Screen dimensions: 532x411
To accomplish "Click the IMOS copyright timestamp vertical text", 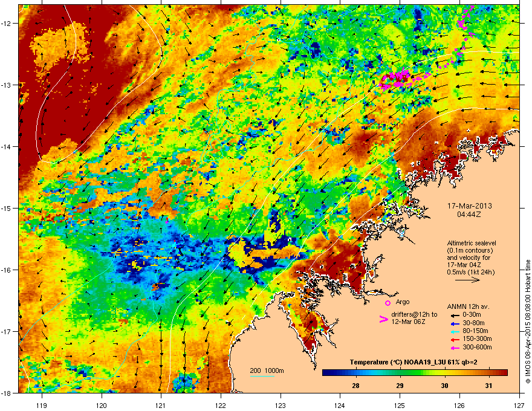I will tap(528, 322).
